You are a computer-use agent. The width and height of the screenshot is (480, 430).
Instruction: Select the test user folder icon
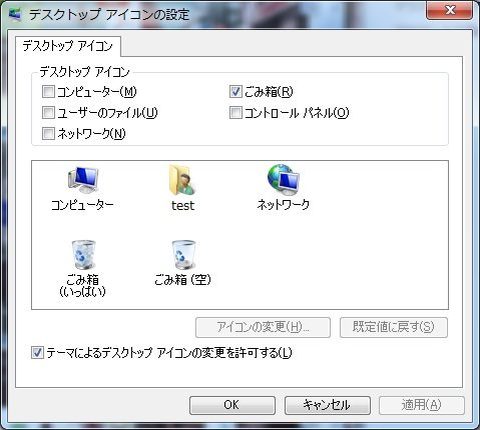click(182, 180)
